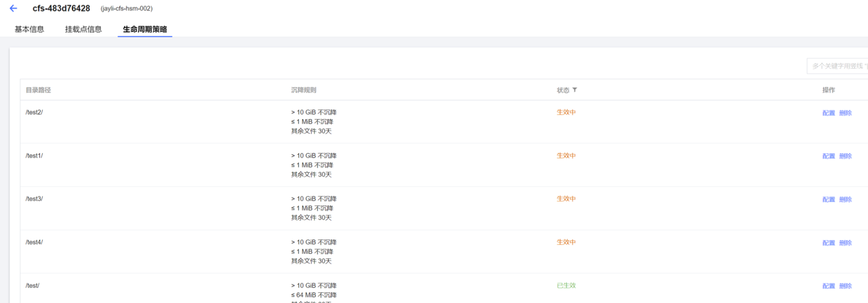Switch to the 基本信息 tab

(29, 29)
